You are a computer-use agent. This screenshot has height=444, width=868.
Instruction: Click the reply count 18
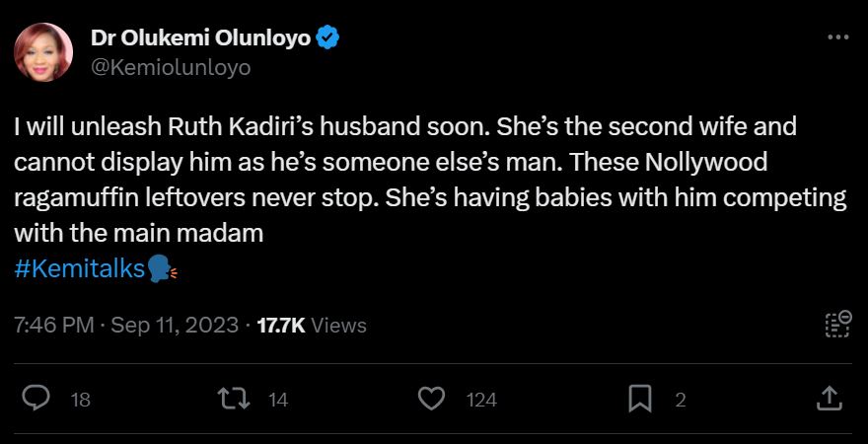point(82,400)
